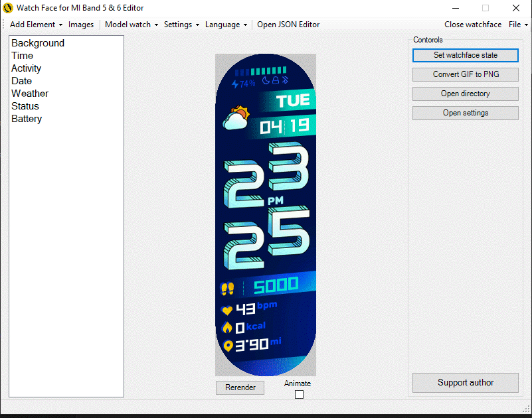The width and height of the screenshot is (532, 418).
Task: Click the heart rate icon on watchface
Action: (227, 310)
